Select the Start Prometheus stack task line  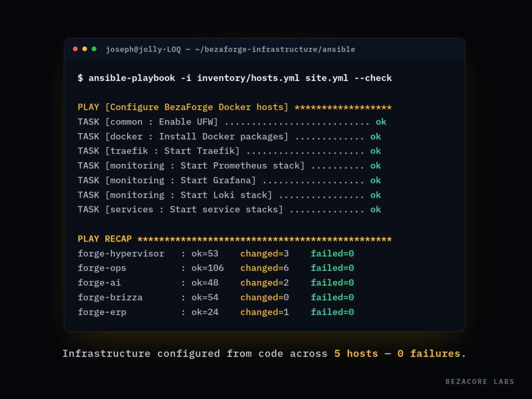point(229,165)
